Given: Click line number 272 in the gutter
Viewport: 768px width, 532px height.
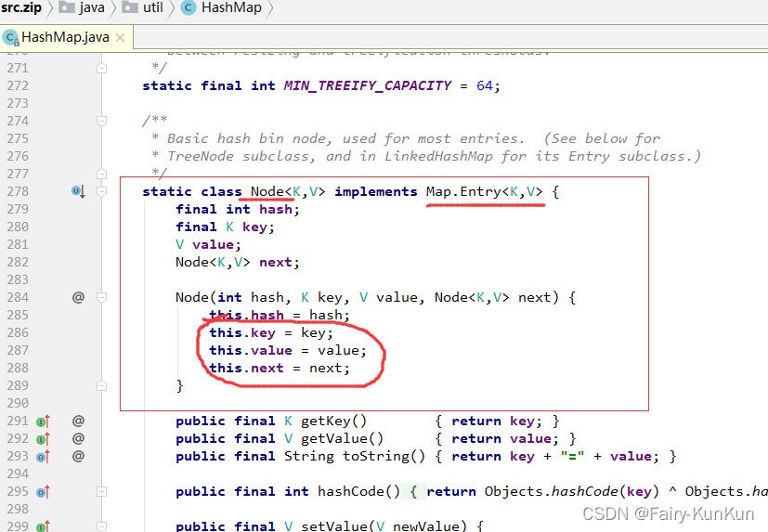Looking at the screenshot, I should (18, 85).
